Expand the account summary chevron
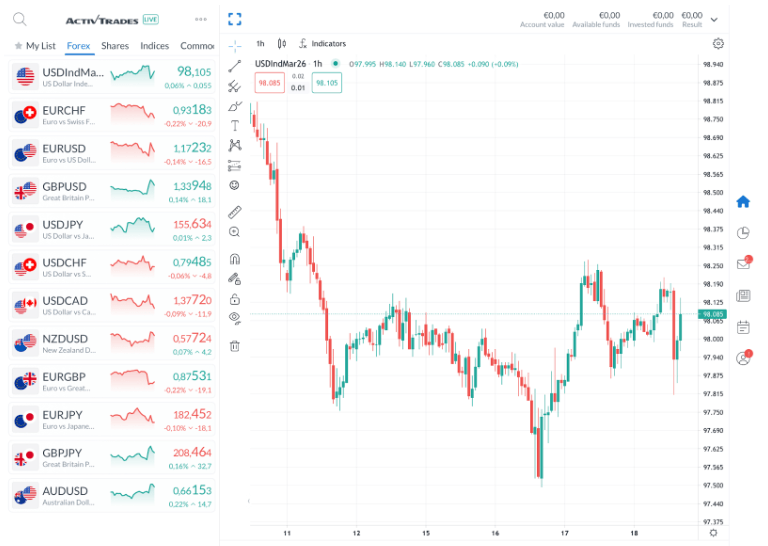This screenshot has width=768, height=546. (714, 19)
